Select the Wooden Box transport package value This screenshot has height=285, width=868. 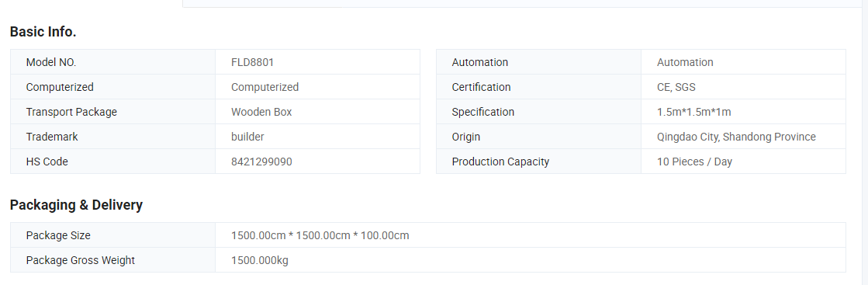pyautogui.click(x=261, y=112)
